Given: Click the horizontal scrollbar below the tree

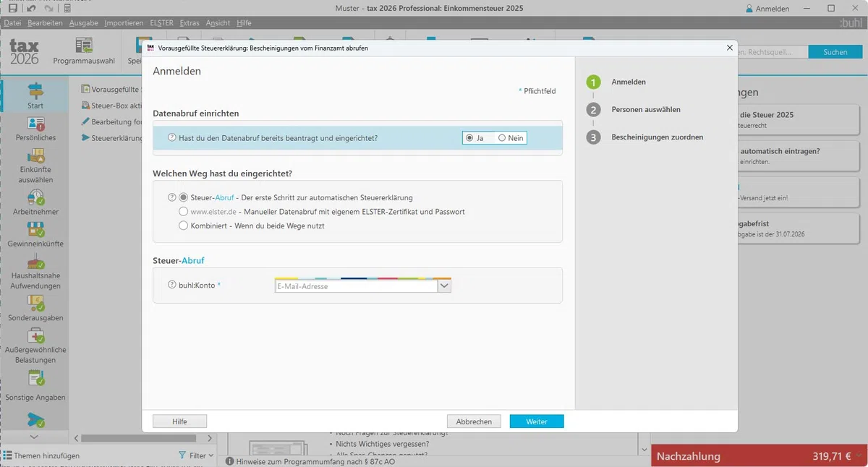Looking at the screenshot, I should click(145, 438).
